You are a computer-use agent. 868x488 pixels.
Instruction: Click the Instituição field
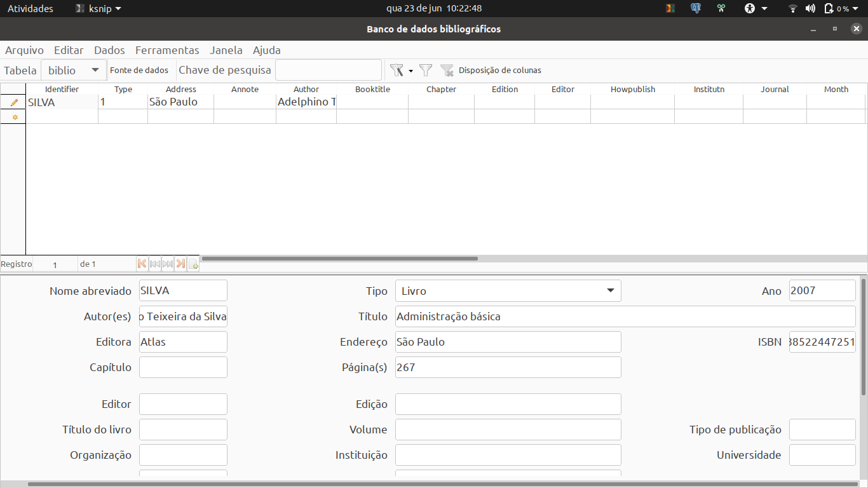pos(508,455)
